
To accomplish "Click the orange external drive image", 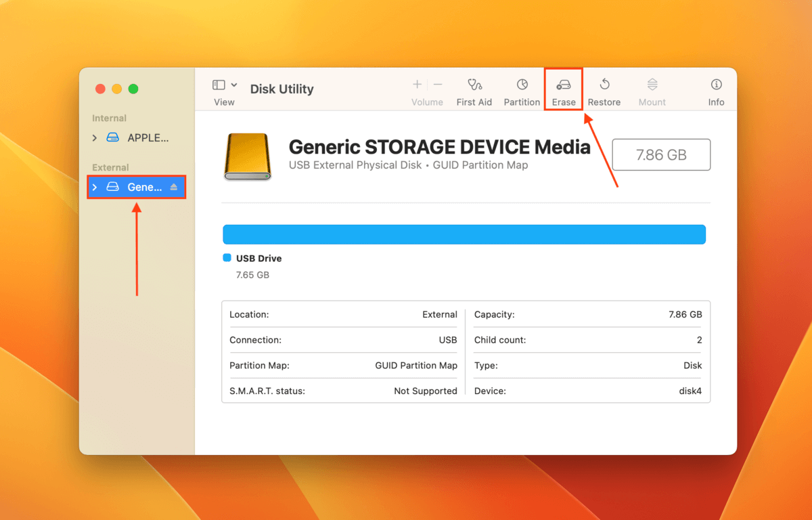I will (x=248, y=156).
